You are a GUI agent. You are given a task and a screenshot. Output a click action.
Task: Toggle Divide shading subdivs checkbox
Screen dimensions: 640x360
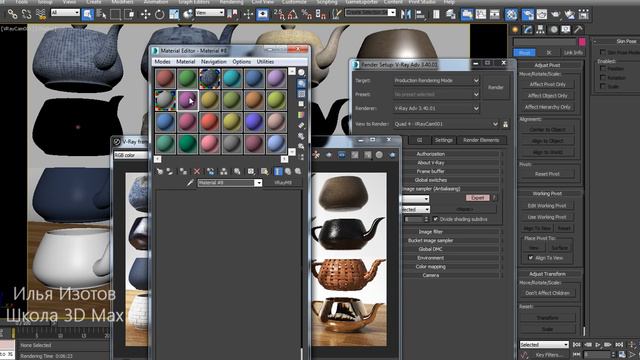click(436, 219)
